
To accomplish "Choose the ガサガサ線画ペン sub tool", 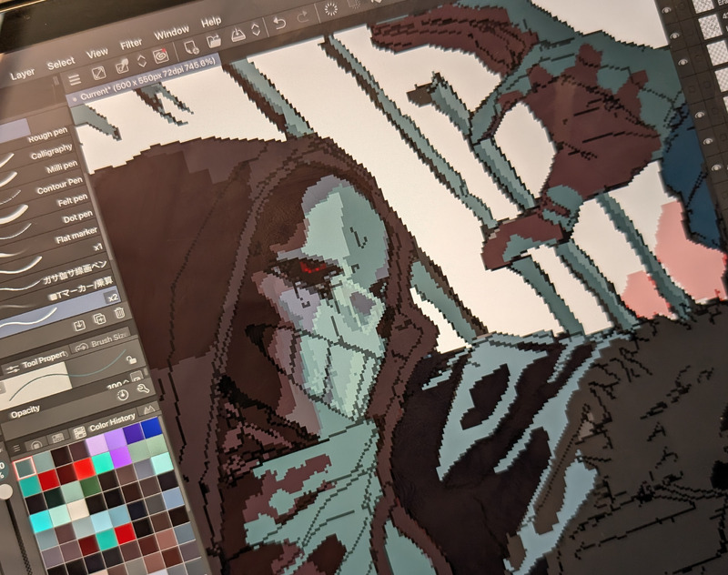I will [75, 273].
